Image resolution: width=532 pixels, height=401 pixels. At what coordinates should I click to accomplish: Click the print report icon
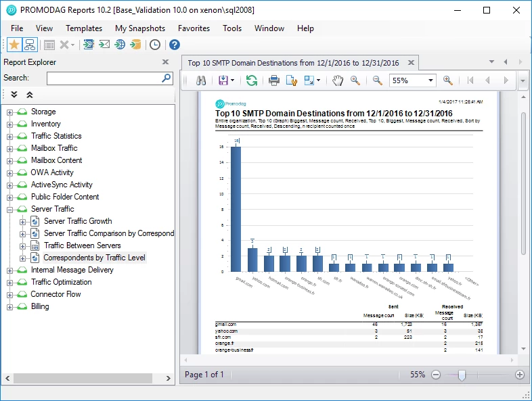coord(274,80)
